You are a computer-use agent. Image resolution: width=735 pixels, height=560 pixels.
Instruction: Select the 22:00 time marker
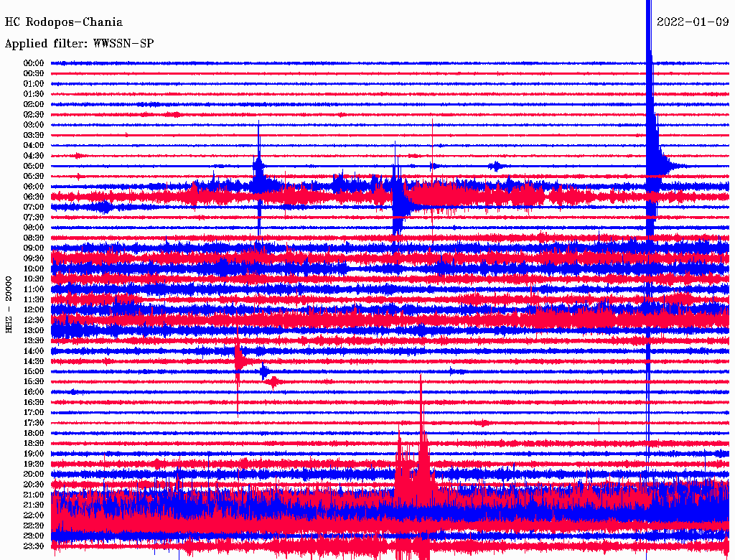click(34, 515)
